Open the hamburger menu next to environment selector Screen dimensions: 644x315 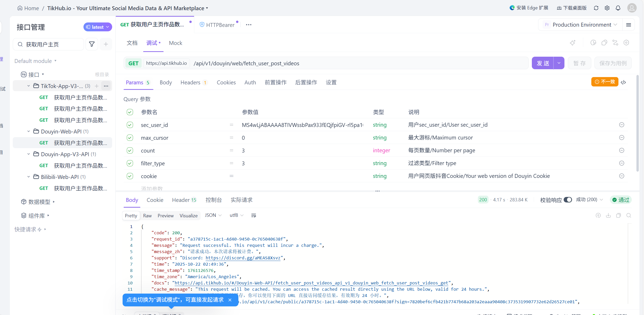[629, 25]
